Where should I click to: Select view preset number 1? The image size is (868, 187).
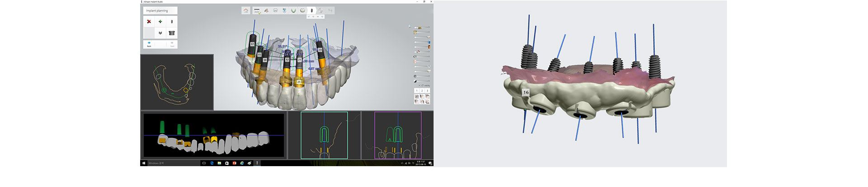(417, 91)
